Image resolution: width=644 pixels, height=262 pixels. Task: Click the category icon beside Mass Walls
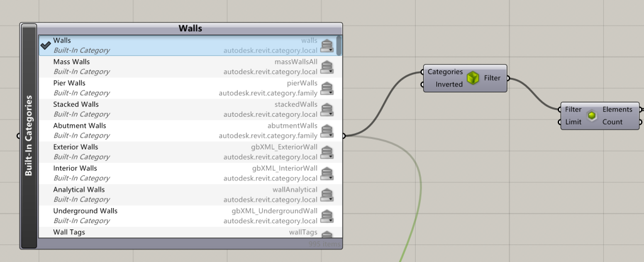[327, 67]
